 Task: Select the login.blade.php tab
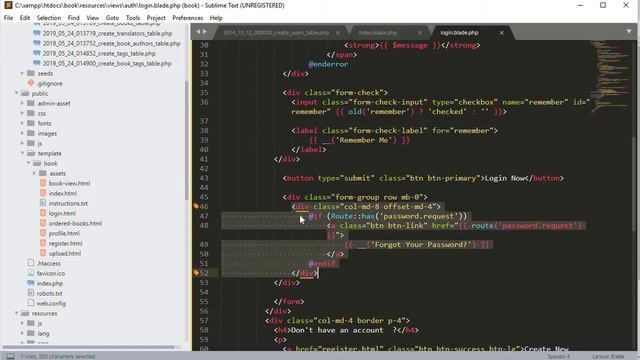tap(459, 33)
